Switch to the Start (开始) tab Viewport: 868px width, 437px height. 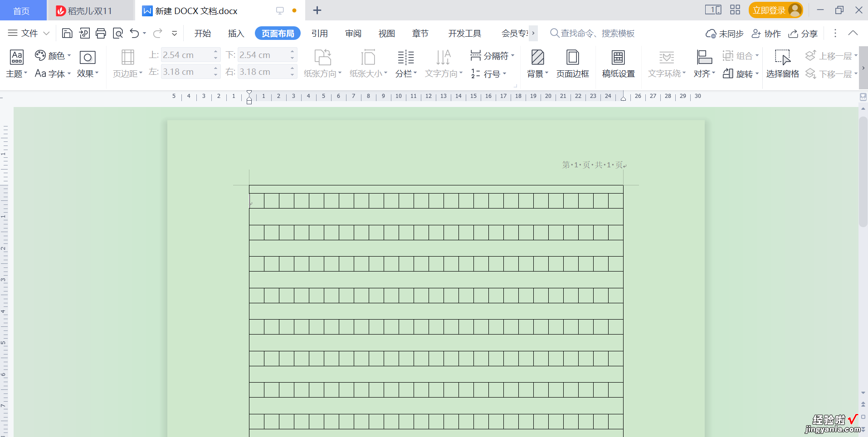tap(203, 34)
